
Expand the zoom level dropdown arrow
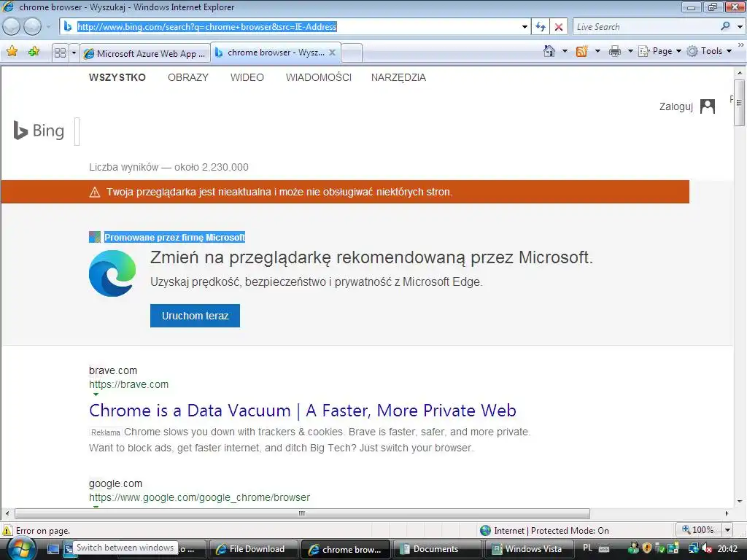[727, 530]
